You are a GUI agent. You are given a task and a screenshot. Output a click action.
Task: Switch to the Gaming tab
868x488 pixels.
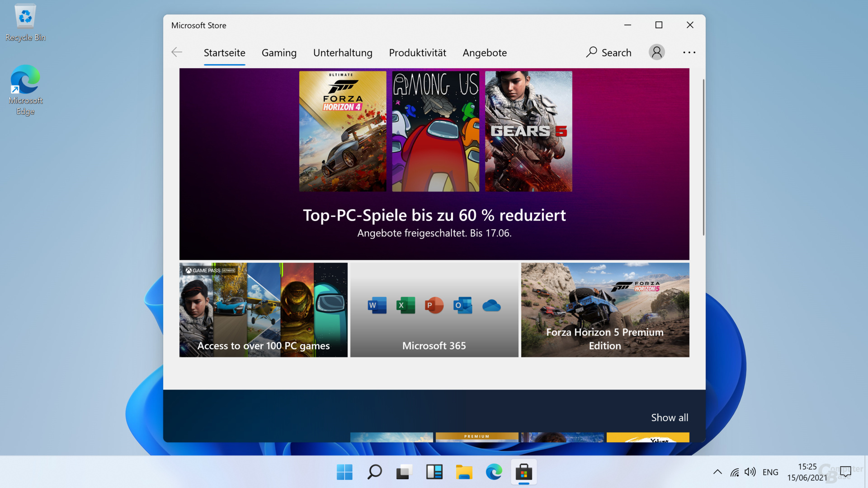pyautogui.click(x=279, y=53)
